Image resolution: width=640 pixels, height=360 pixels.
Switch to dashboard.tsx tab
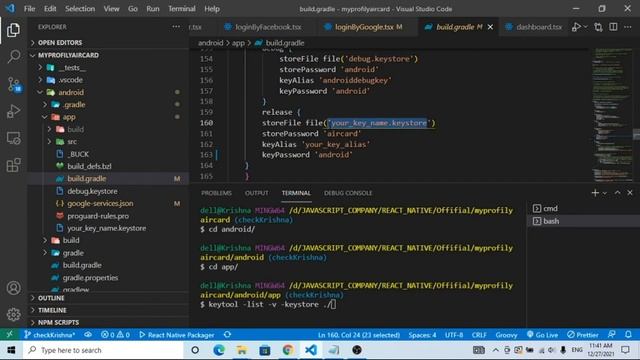click(x=534, y=27)
